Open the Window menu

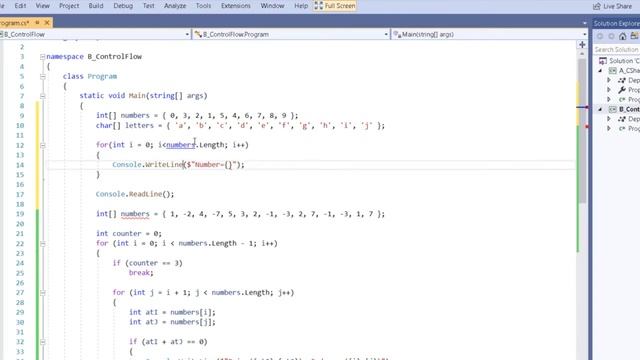(x=272, y=6)
